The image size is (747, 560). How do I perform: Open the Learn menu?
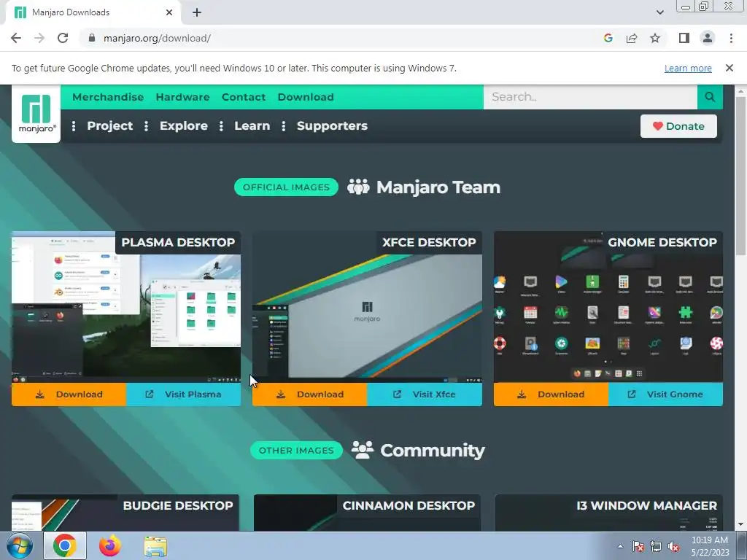click(x=252, y=125)
